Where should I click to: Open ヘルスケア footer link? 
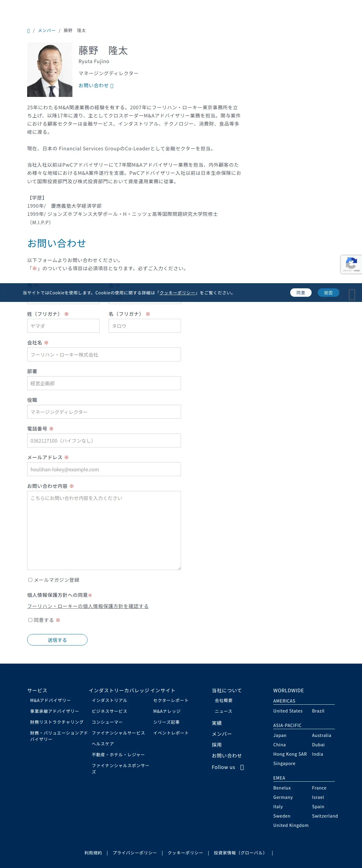(x=103, y=744)
